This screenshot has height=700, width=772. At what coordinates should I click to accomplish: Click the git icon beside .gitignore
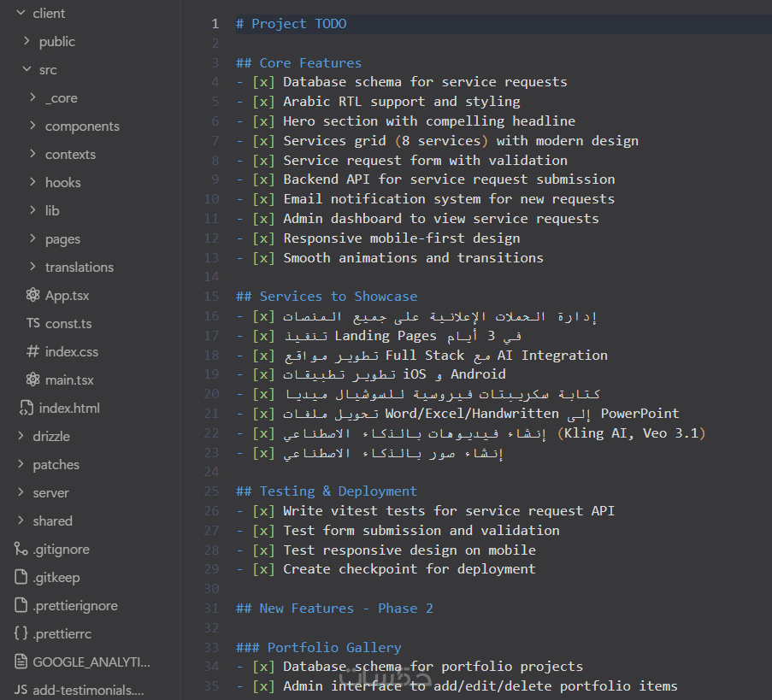click(x=21, y=550)
